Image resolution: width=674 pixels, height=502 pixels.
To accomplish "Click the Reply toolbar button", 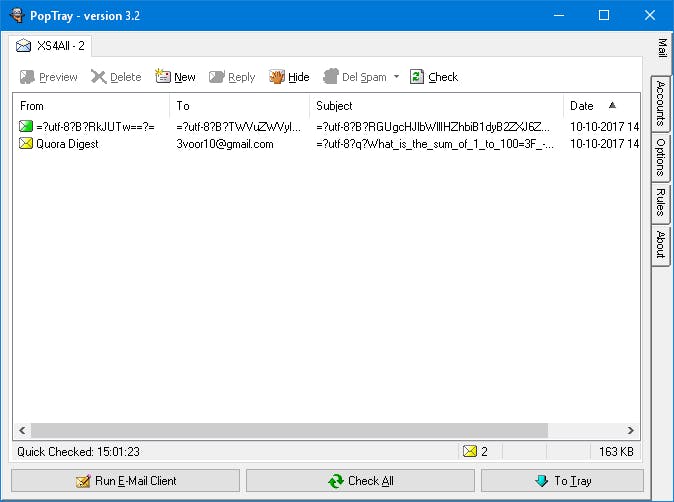I will [232, 77].
